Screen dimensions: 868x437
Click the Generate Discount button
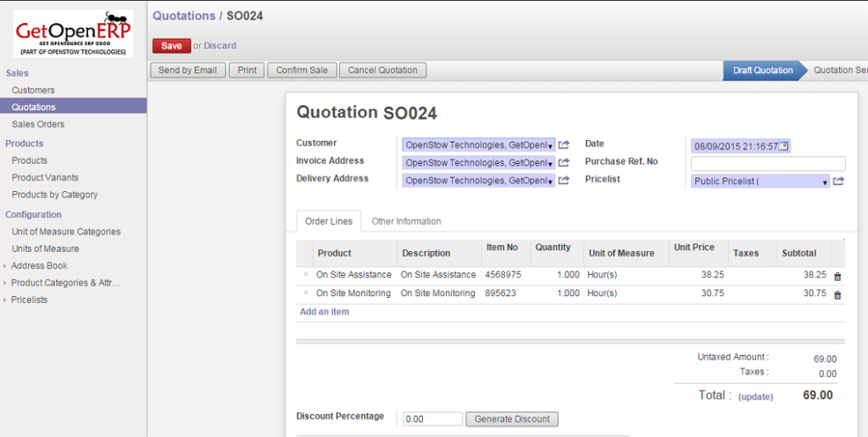tap(512, 419)
